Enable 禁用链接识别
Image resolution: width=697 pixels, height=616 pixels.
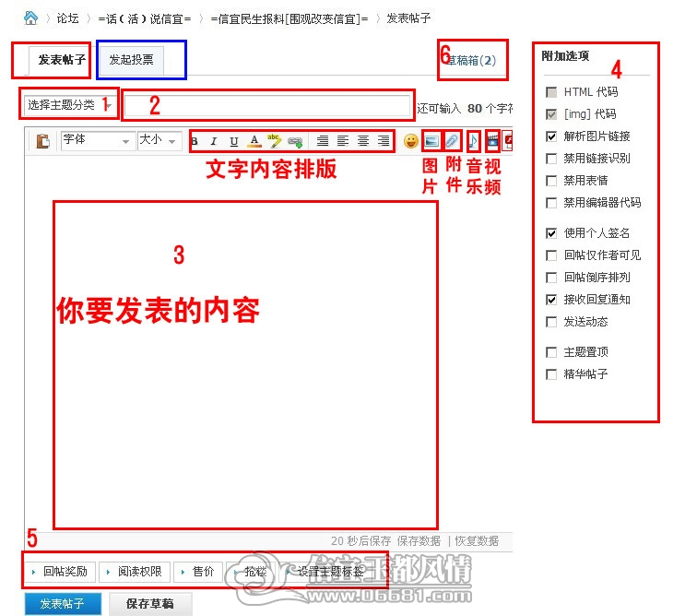tap(551, 159)
